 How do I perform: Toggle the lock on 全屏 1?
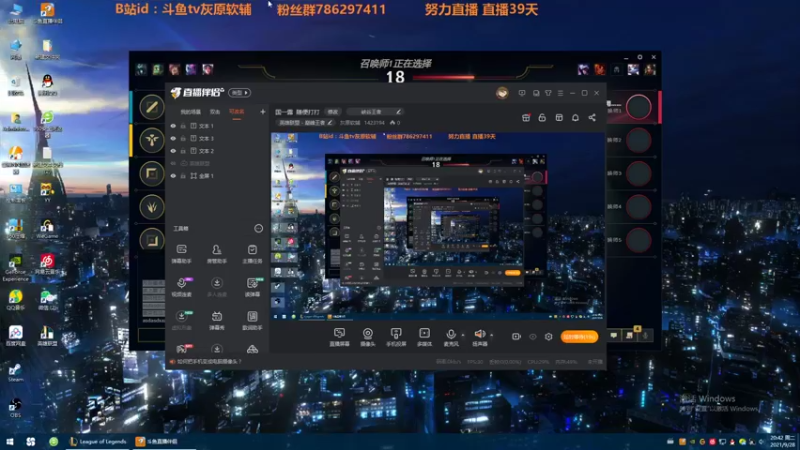tap(183, 176)
